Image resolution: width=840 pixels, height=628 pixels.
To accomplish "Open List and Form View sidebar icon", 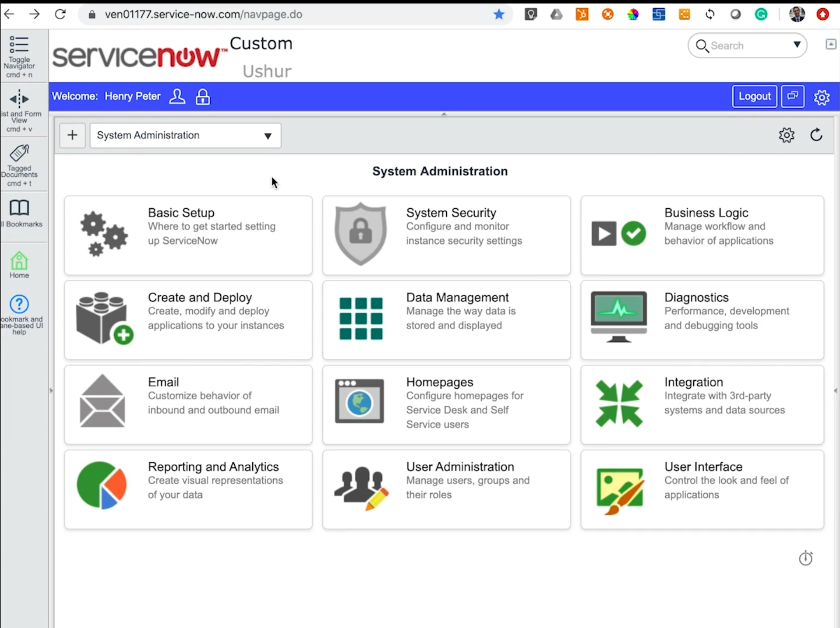I will click(x=19, y=99).
